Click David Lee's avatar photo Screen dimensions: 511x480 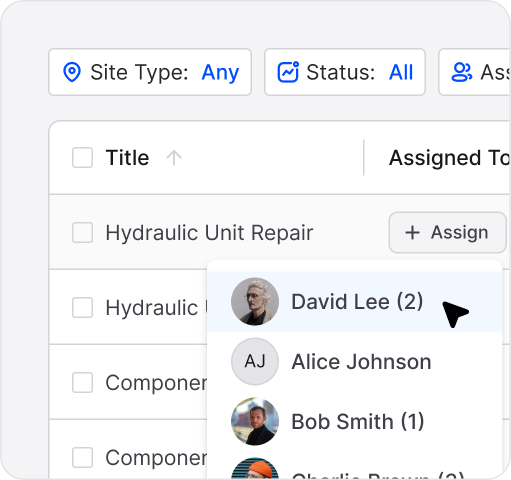pyautogui.click(x=255, y=301)
